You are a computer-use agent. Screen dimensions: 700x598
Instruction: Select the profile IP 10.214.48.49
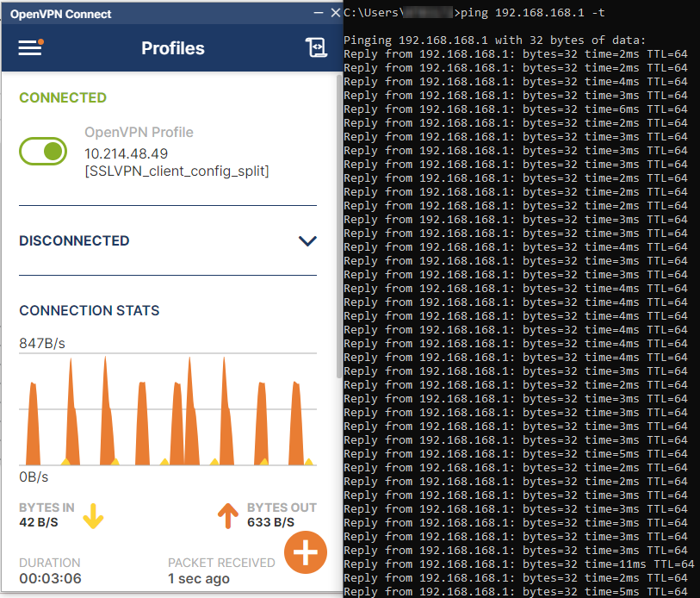[x=127, y=153]
